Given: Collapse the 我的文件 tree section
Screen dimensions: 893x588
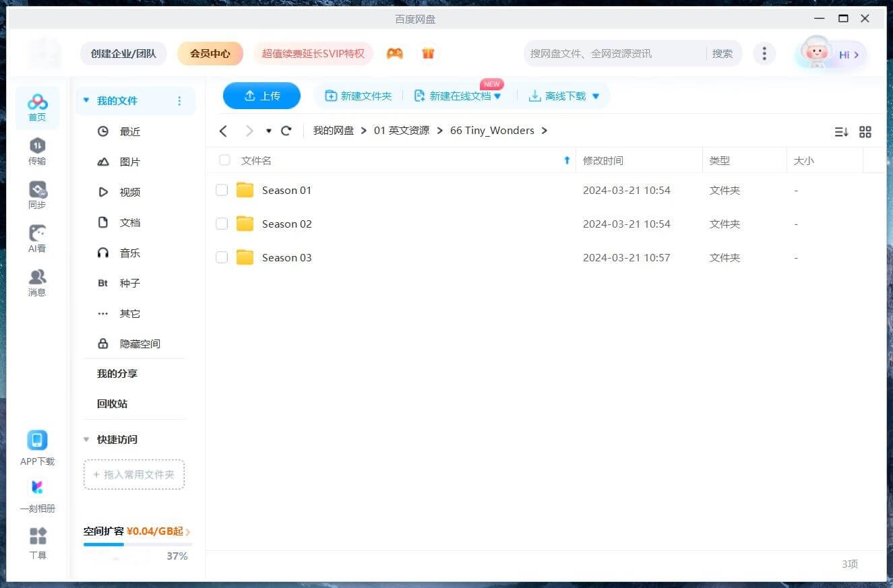Looking at the screenshot, I should click(x=86, y=101).
